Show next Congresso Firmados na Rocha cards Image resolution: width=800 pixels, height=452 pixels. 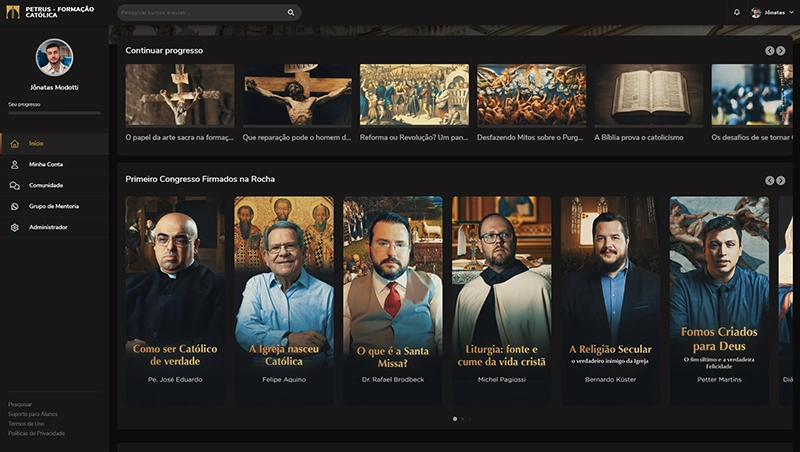[781, 181]
